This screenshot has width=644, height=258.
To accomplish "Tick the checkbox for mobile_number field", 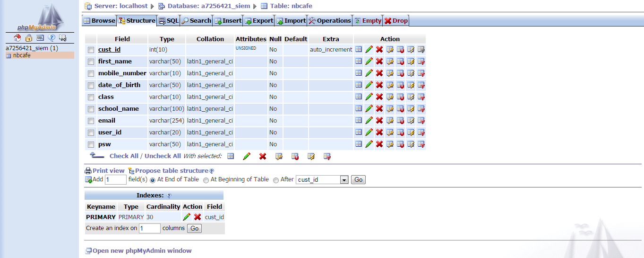I will click(x=91, y=73).
